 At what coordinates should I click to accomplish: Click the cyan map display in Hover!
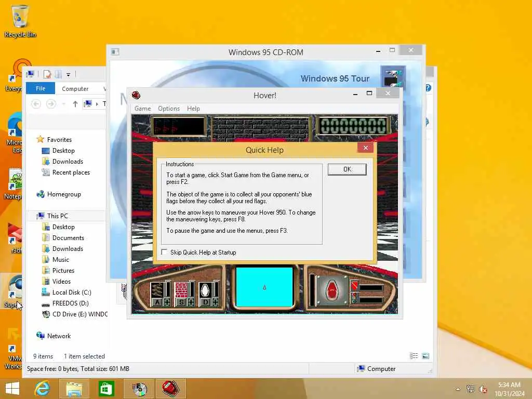[264, 287]
